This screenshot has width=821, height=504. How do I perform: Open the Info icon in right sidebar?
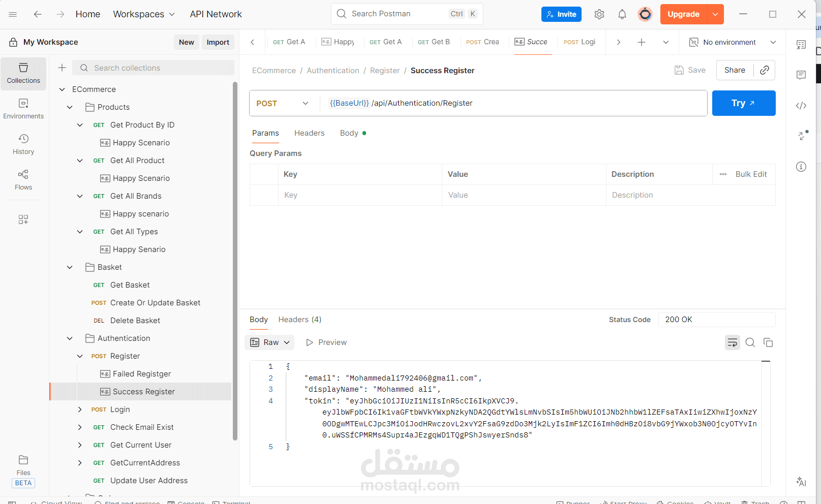click(x=801, y=167)
